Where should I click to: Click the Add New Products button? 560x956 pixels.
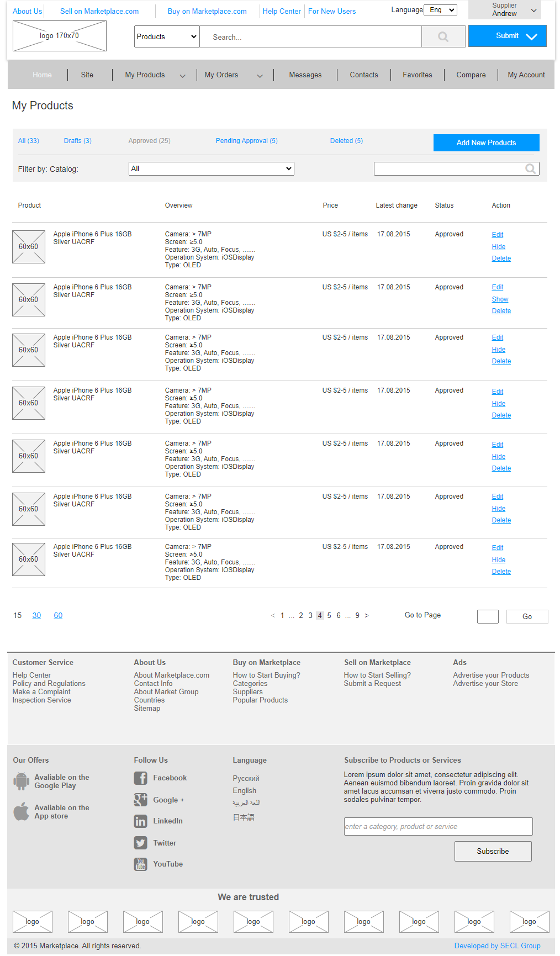[x=486, y=142]
